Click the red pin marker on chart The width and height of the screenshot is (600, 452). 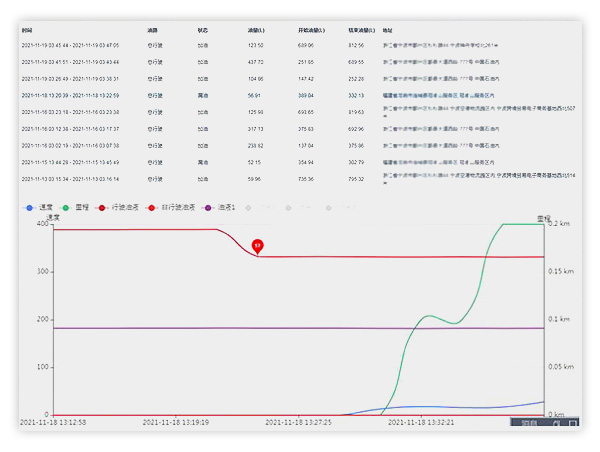coord(257,245)
